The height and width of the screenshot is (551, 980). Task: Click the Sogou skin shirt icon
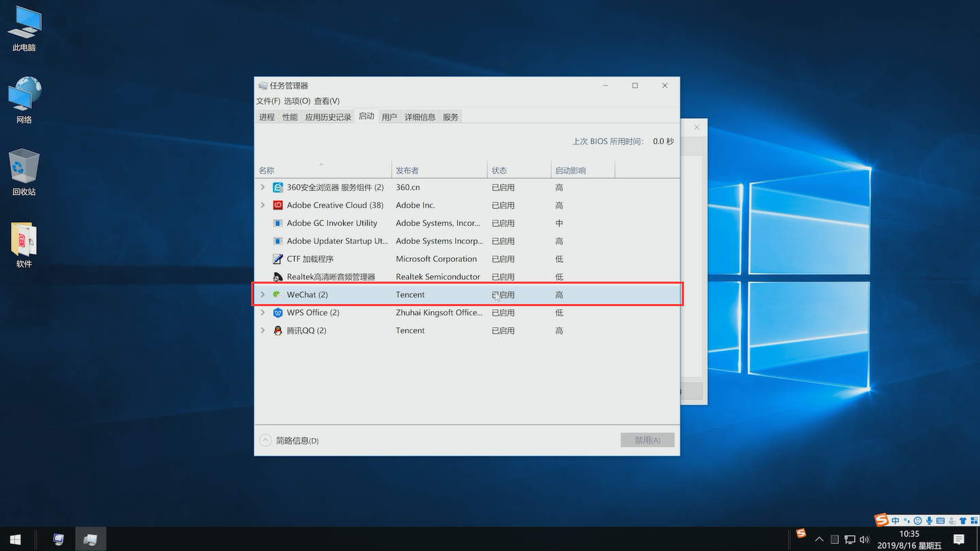[x=963, y=520]
